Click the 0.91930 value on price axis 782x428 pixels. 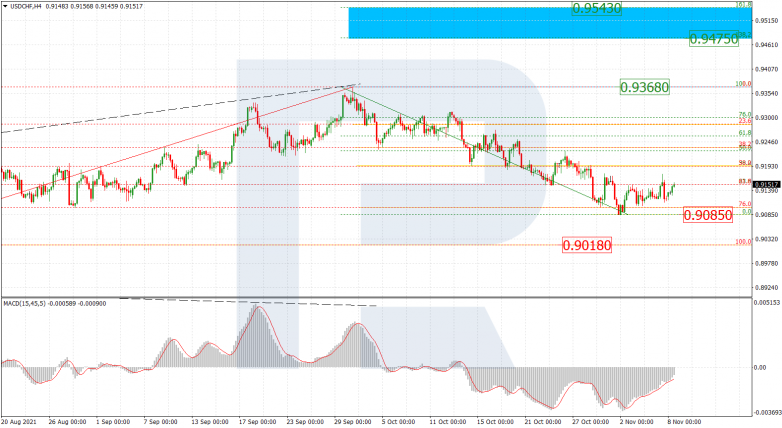pos(767,167)
